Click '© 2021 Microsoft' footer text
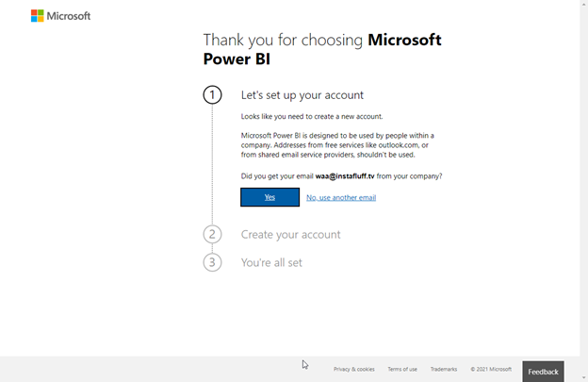 pyautogui.click(x=491, y=369)
